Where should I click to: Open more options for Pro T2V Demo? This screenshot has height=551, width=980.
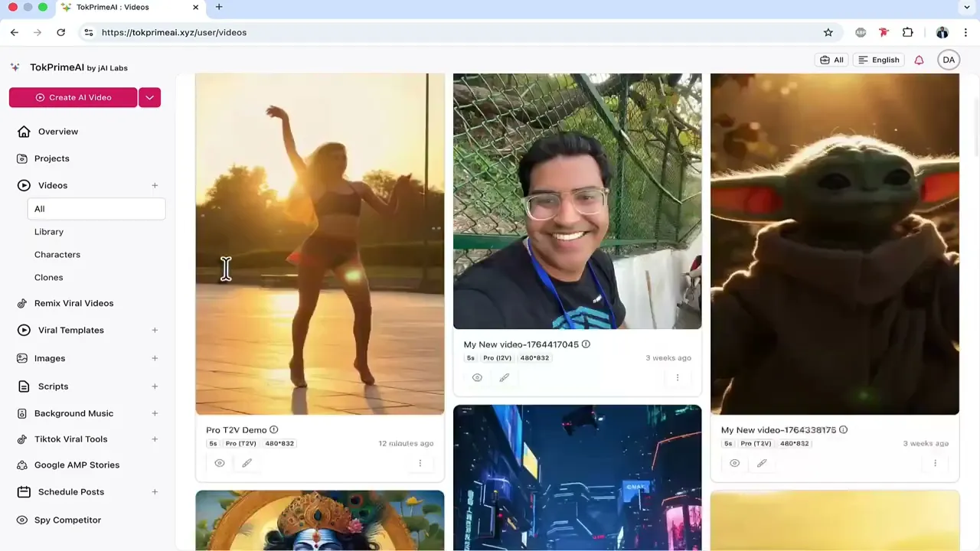click(x=420, y=463)
